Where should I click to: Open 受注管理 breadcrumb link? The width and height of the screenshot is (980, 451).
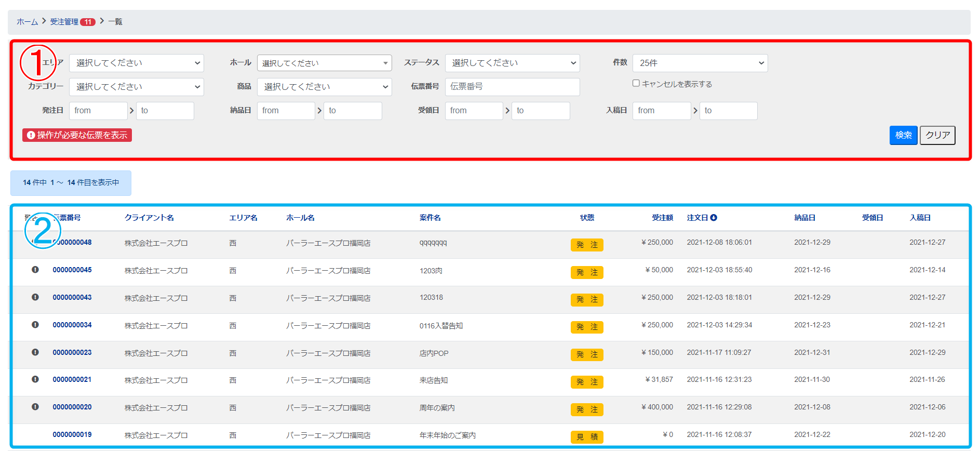point(64,22)
